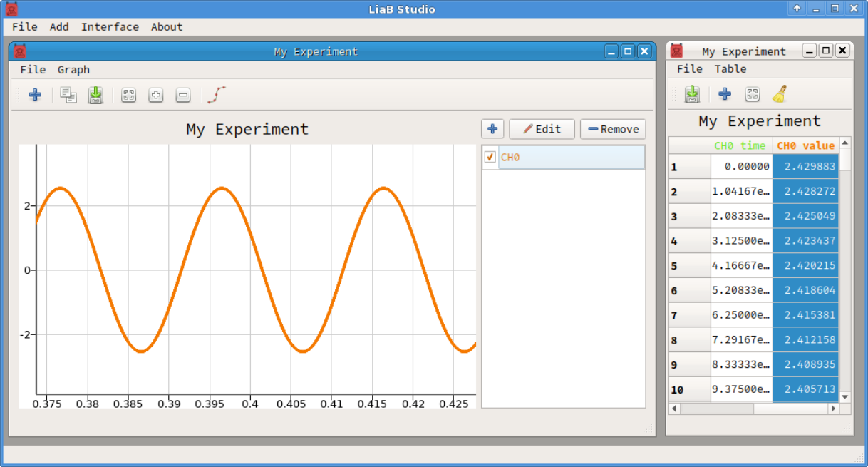The image size is (868, 467).
Task: Click cell with value 2.418604
Action: click(806, 290)
